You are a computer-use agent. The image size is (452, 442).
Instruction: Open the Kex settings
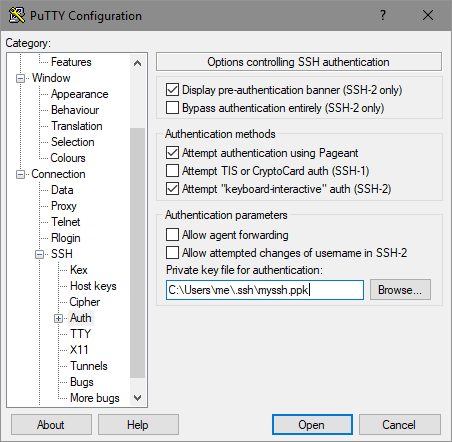click(x=79, y=270)
